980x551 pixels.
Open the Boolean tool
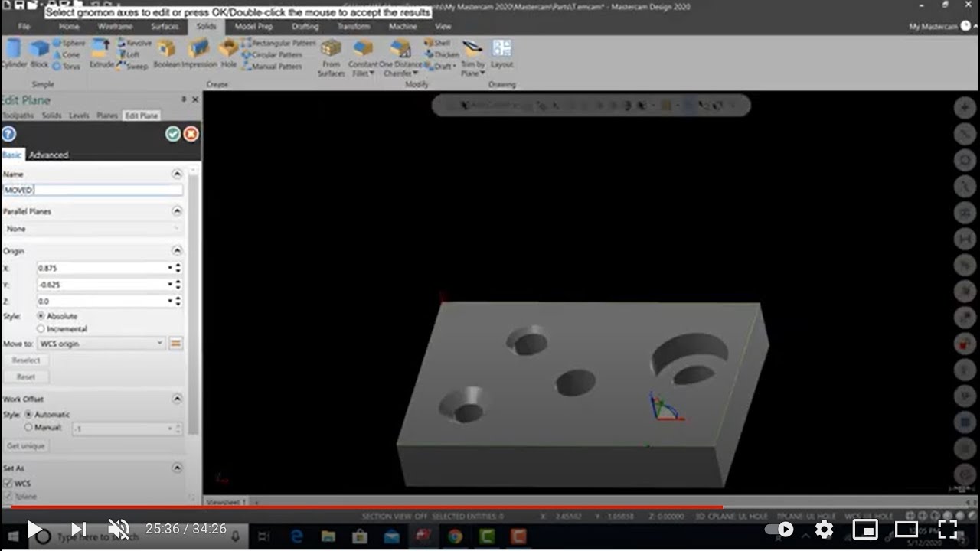coord(166,54)
